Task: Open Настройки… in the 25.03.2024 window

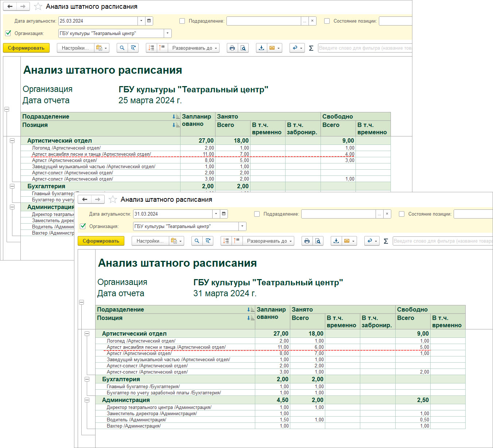Action: 75,48
